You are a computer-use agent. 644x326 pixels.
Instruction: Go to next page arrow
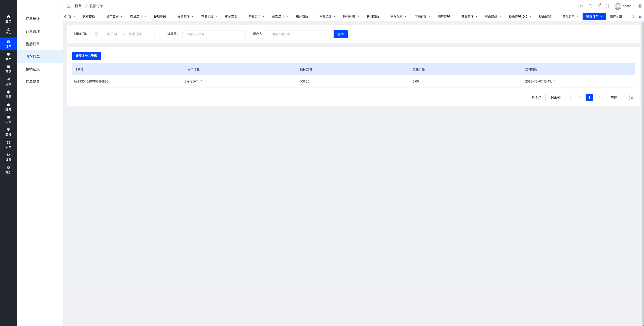click(599, 97)
